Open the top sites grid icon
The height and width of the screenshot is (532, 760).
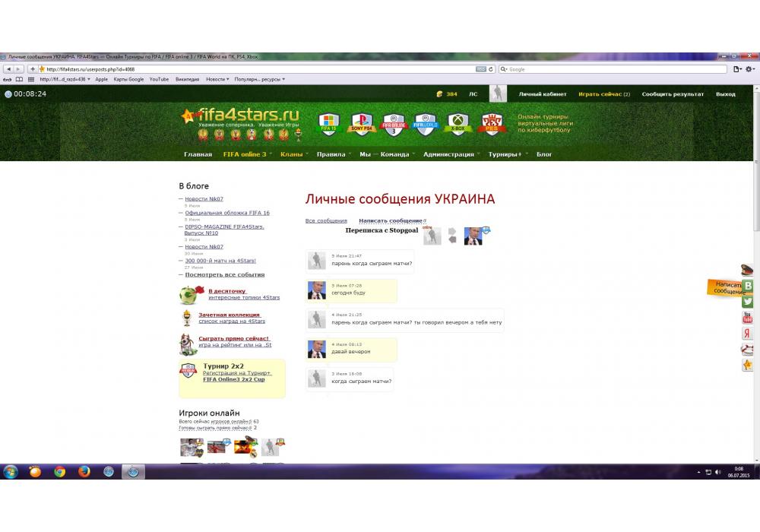click(x=31, y=80)
